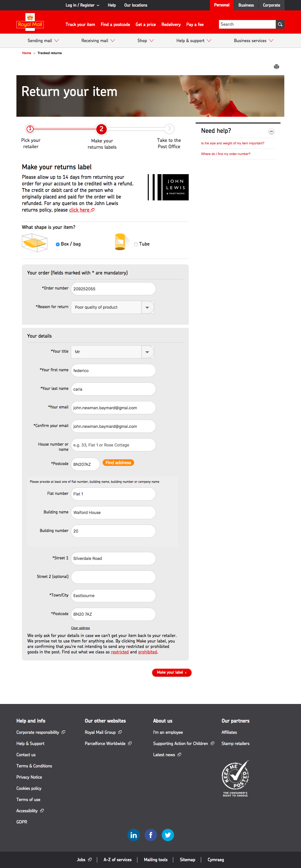Viewport: 301px width, 868px height.
Task: Expand the Sending mail menu
Action: click(x=43, y=40)
